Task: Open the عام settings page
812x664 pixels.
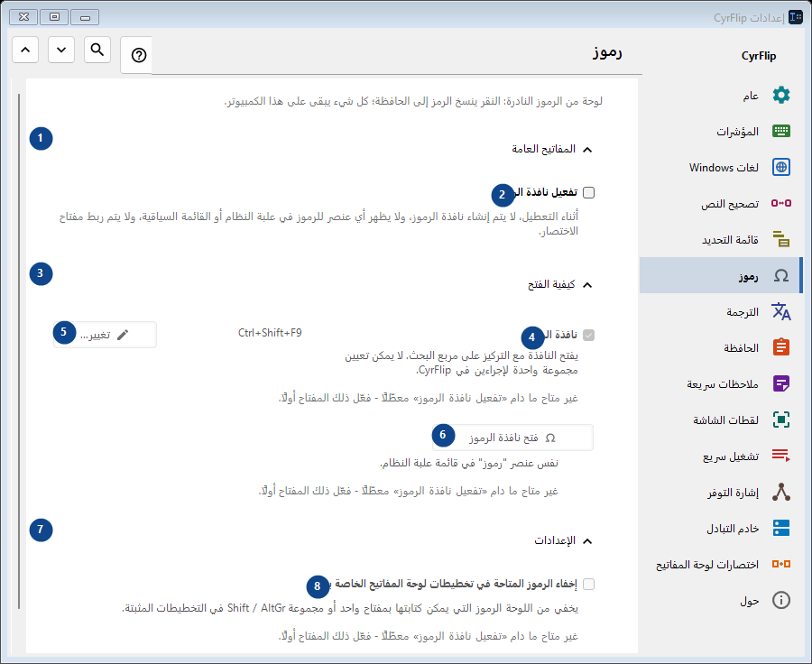Action: (720, 96)
